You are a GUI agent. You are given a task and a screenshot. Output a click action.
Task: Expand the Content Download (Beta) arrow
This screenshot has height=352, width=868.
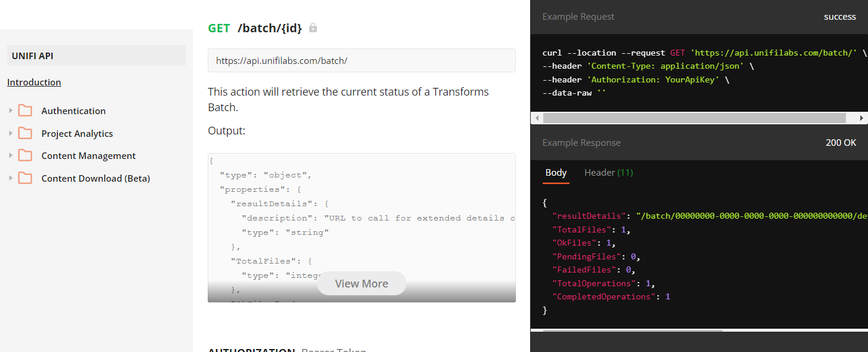click(11, 178)
